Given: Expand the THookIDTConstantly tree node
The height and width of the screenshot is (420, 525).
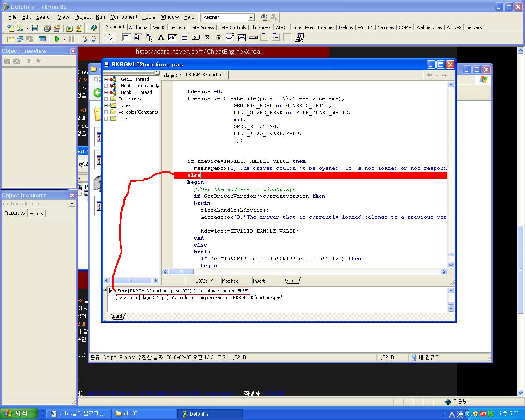Looking at the screenshot, I should (106, 86).
